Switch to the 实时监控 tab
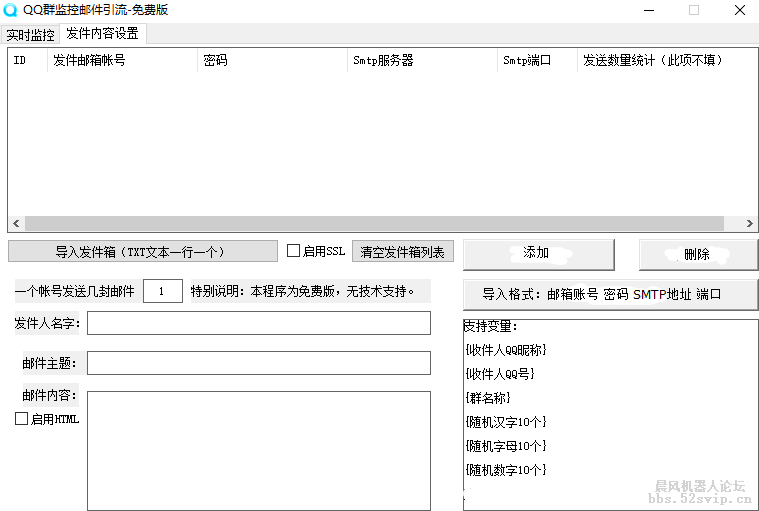Image resolution: width=759 pixels, height=511 pixels. click(x=30, y=34)
